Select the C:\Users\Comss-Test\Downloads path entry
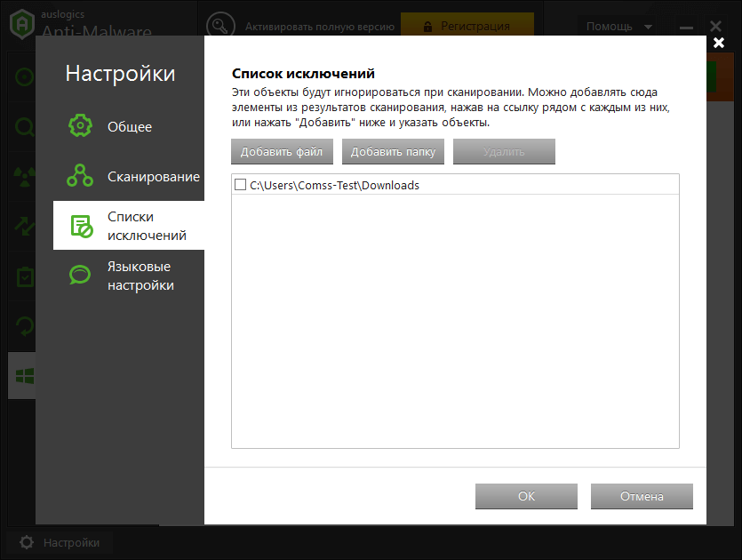 (x=455, y=185)
